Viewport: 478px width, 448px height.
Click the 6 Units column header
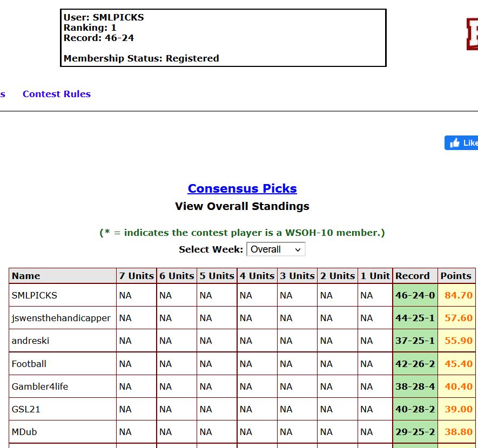(x=177, y=276)
